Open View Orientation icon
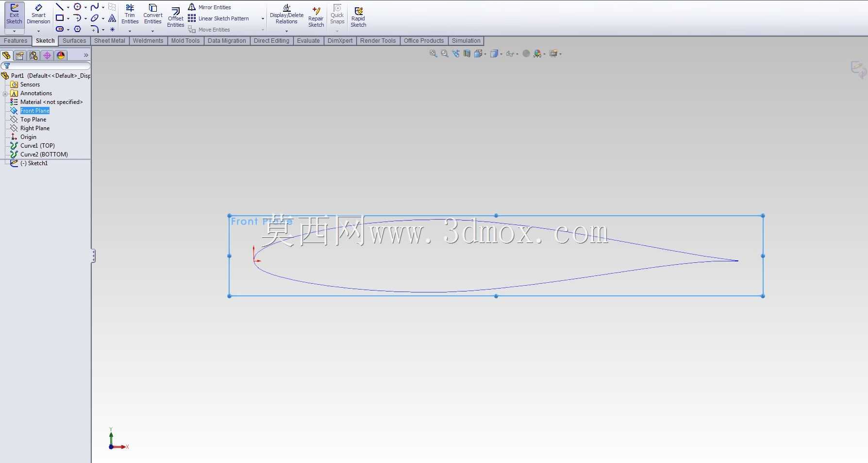This screenshot has height=463, width=868. click(479, 53)
